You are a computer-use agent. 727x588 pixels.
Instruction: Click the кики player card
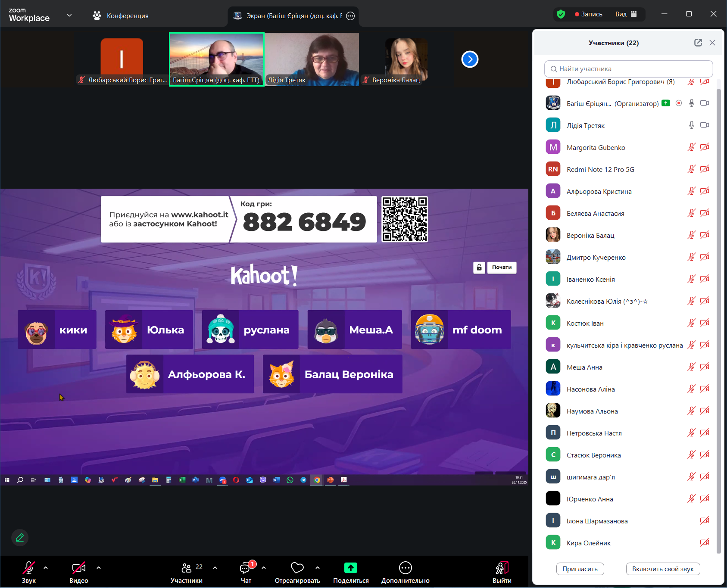tap(57, 330)
